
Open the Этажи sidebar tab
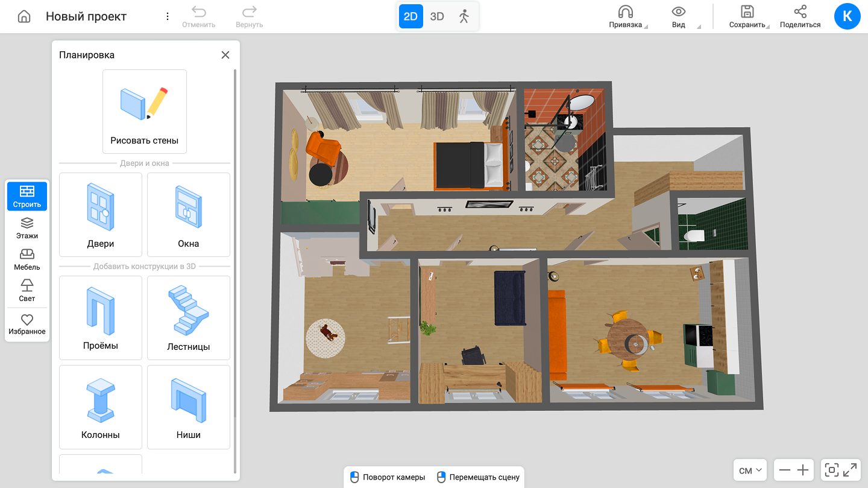click(x=27, y=228)
